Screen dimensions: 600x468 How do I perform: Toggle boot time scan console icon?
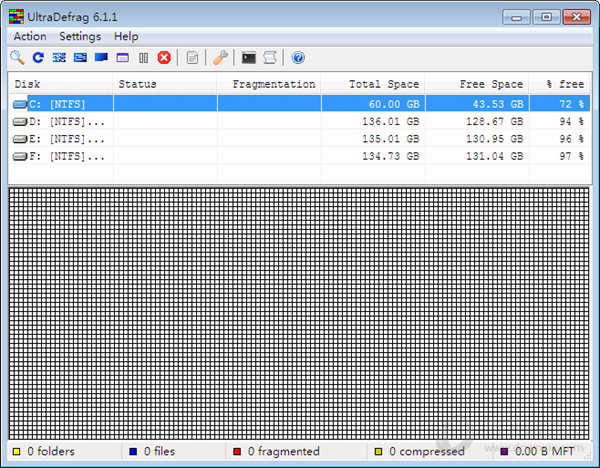(249, 58)
